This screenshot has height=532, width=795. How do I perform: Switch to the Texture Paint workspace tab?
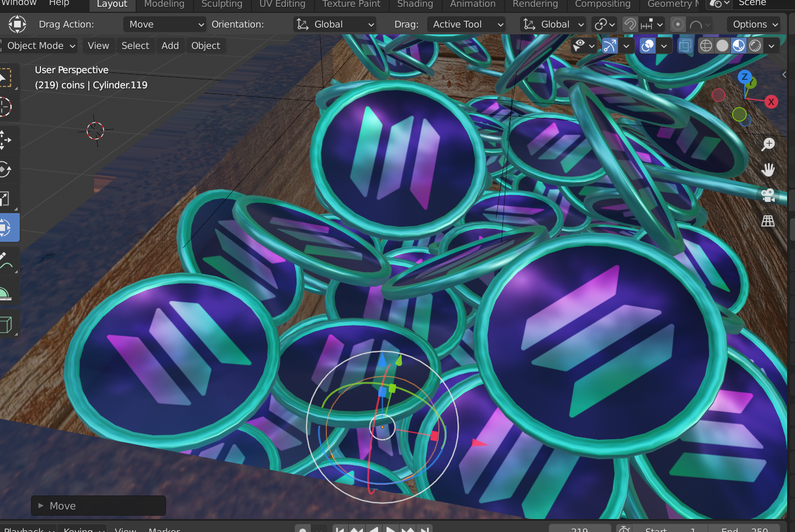pos(351,4)
